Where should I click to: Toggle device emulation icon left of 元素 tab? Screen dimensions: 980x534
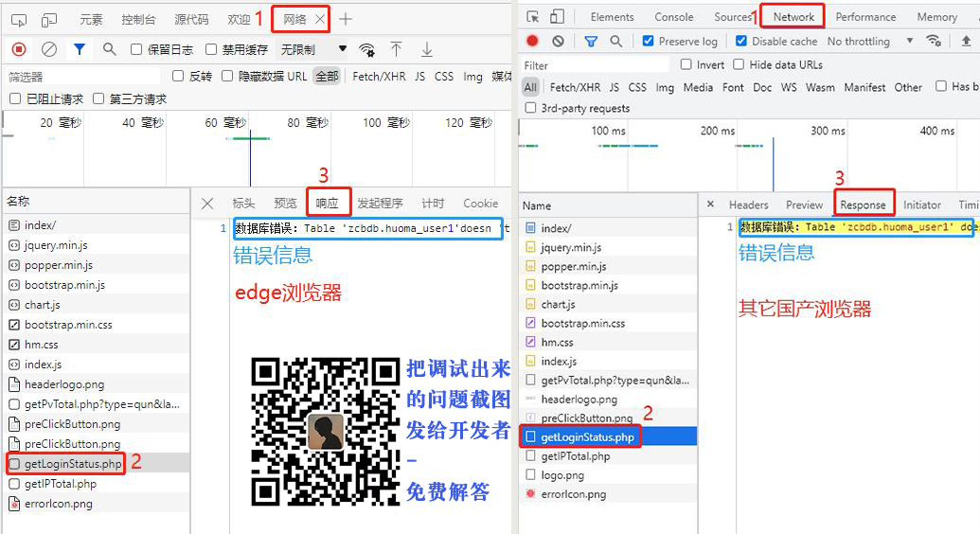tap(49, 19)
